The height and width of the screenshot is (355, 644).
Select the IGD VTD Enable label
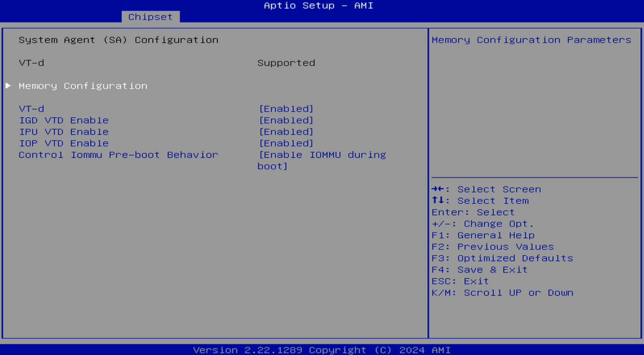point(64,120)
